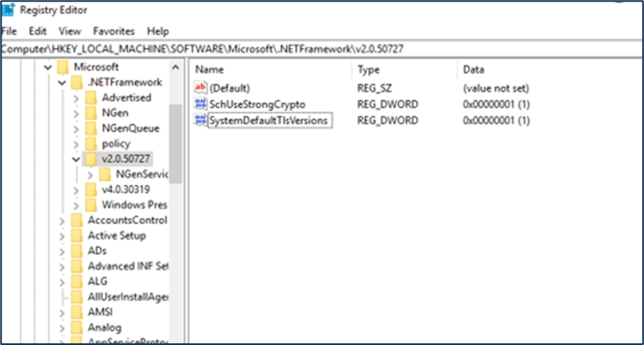
Task: Select the (Default) value name
Action: 230,88
